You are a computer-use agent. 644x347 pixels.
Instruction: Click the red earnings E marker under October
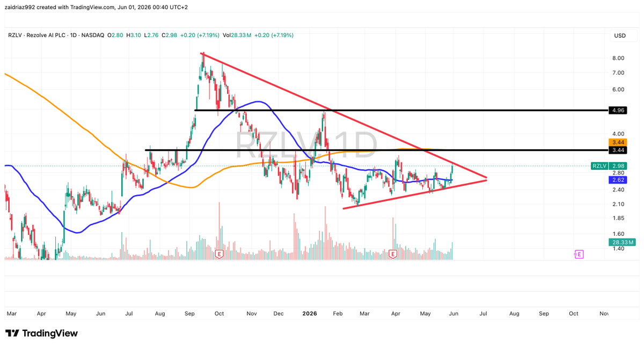tap(219, 254)
